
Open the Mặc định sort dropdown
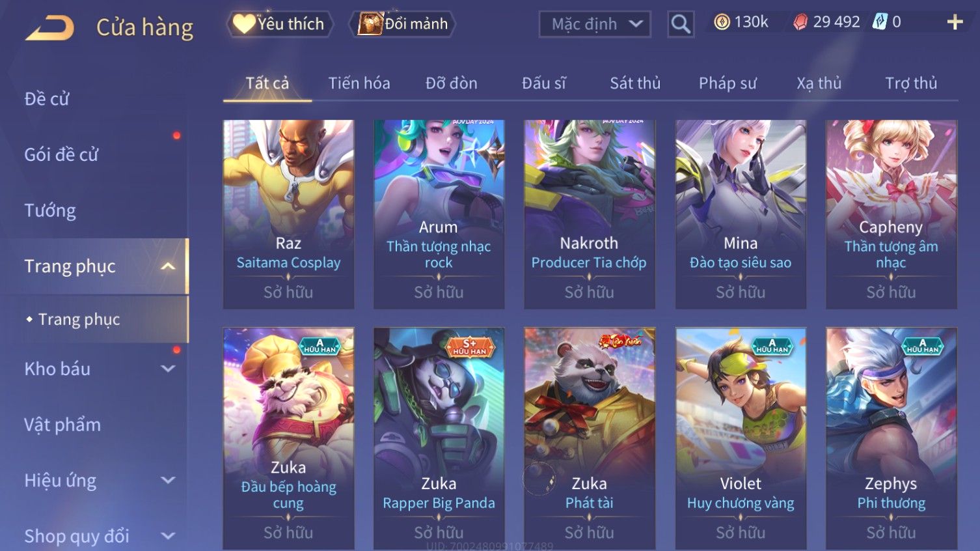tap(595, 24)
